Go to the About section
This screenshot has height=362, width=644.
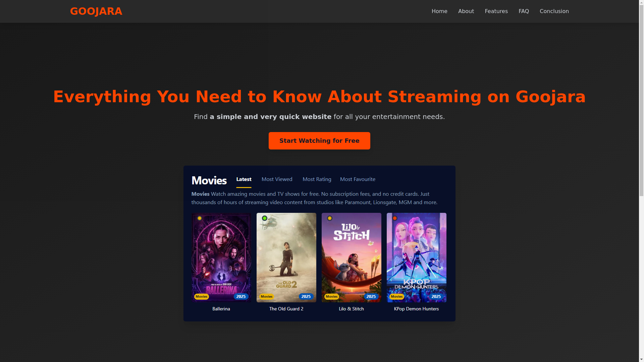point(466,11)
